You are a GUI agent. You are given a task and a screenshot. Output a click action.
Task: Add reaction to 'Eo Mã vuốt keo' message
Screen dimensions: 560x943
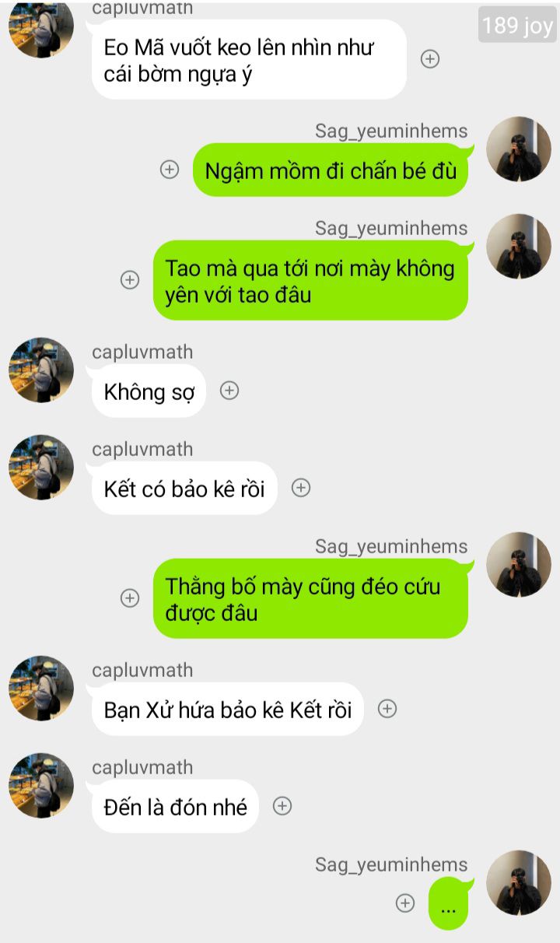430,58
